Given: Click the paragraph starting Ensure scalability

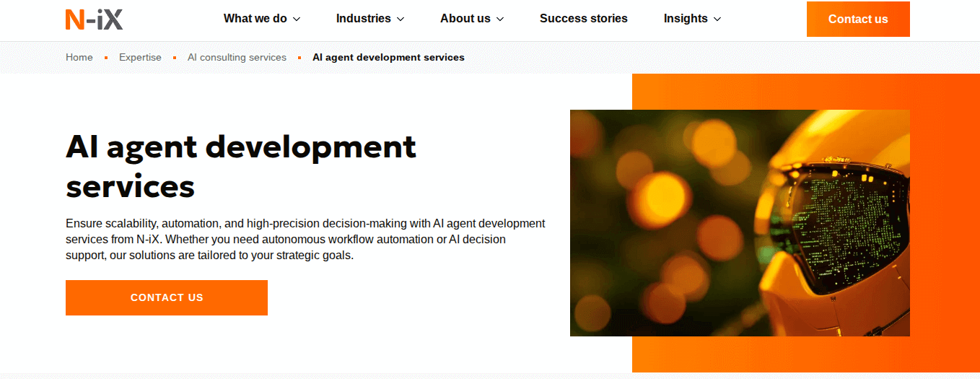Looking at the screenshot, I should tap(305, 239).
